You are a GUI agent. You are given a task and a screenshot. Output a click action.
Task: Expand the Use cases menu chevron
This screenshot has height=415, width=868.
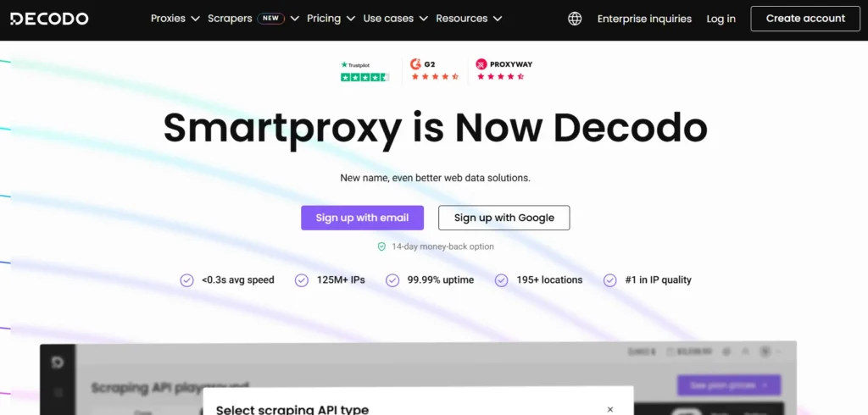coord(424,19)
